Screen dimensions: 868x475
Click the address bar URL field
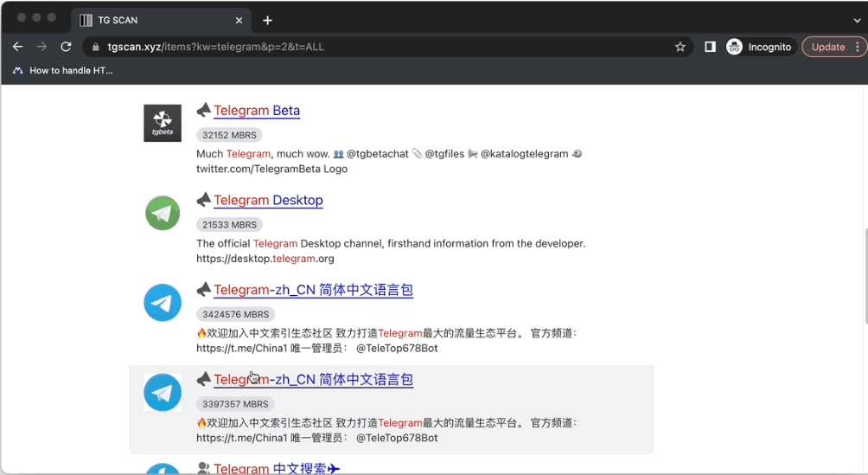(x=387, y=47)
